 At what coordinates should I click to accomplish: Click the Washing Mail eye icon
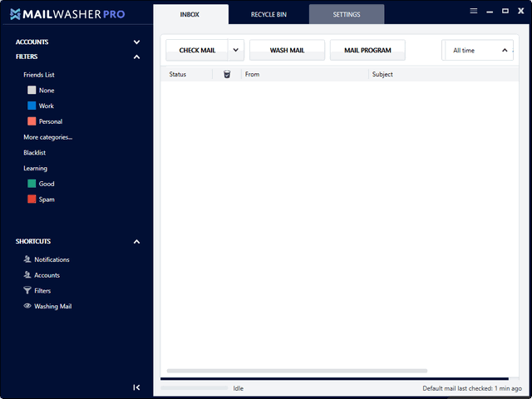coord(27,306)
